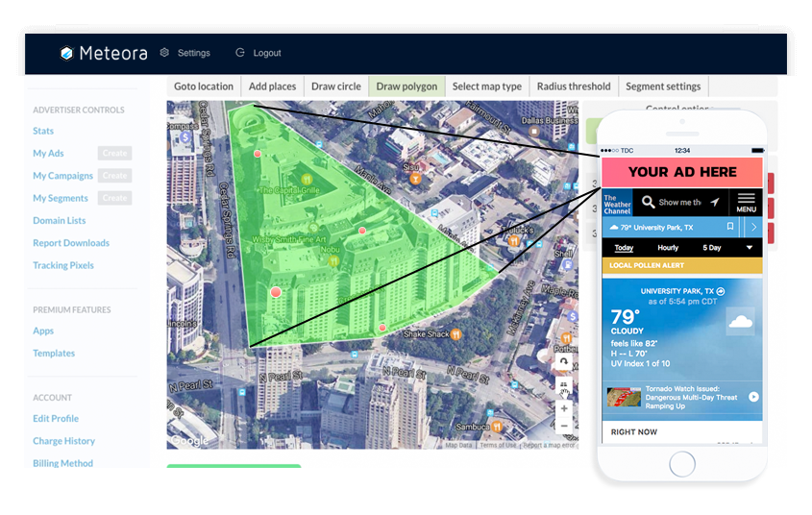Open My Campaigns in sidebar
The height and width of the screenshot is (515, 812).
[x=62, y=176]
